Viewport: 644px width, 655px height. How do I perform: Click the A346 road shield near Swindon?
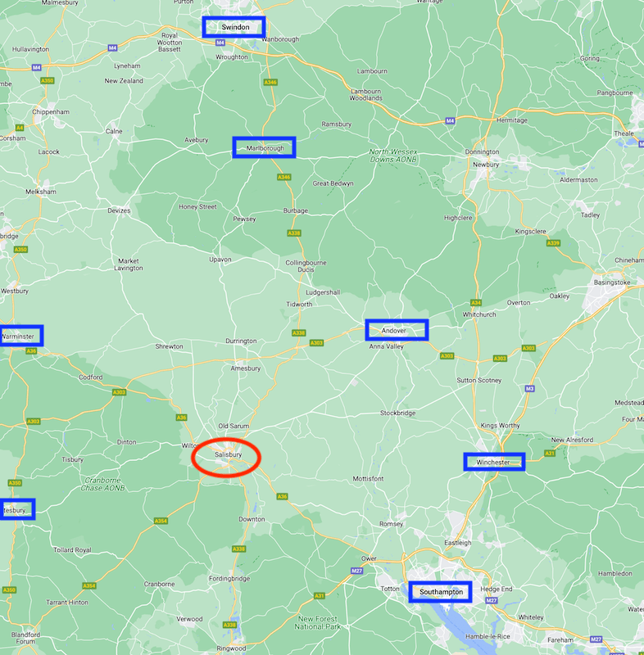(270, 83)
